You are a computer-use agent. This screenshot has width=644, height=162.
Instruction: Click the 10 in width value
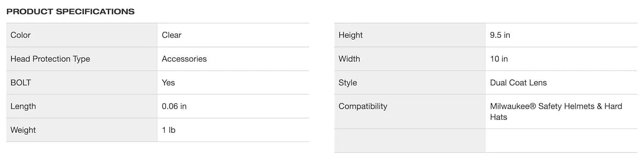pos(499,59)
